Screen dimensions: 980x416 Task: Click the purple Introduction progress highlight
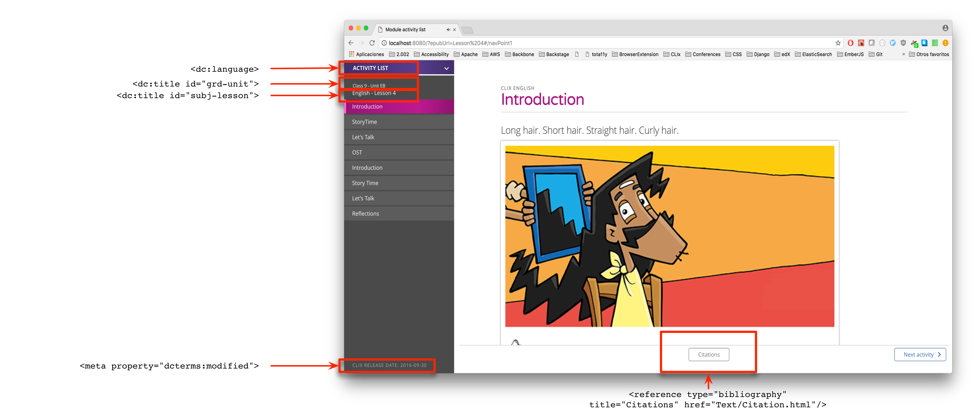pos(399,107)
